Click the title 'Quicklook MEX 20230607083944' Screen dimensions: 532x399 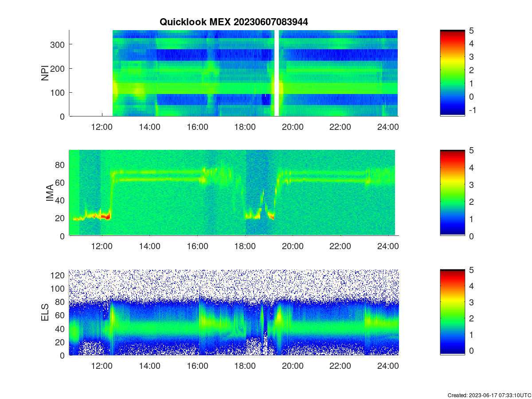click(x=234, y=22)
